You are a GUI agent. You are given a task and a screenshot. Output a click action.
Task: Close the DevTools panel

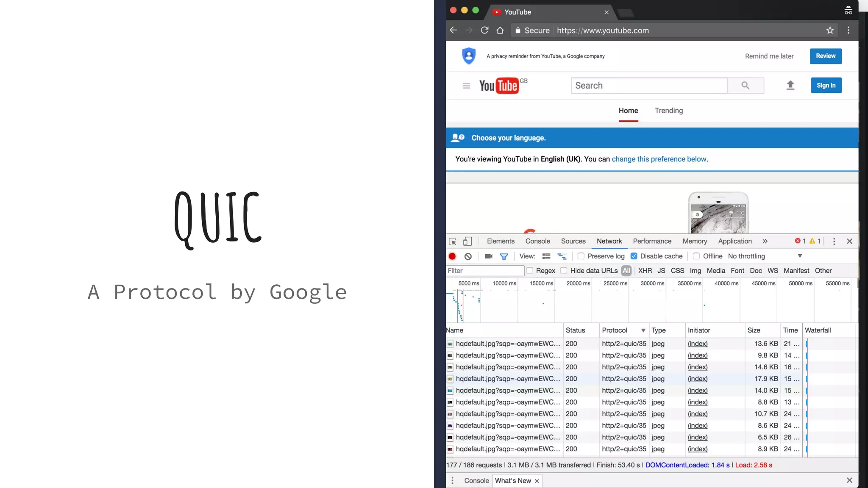tap(849, 241)
